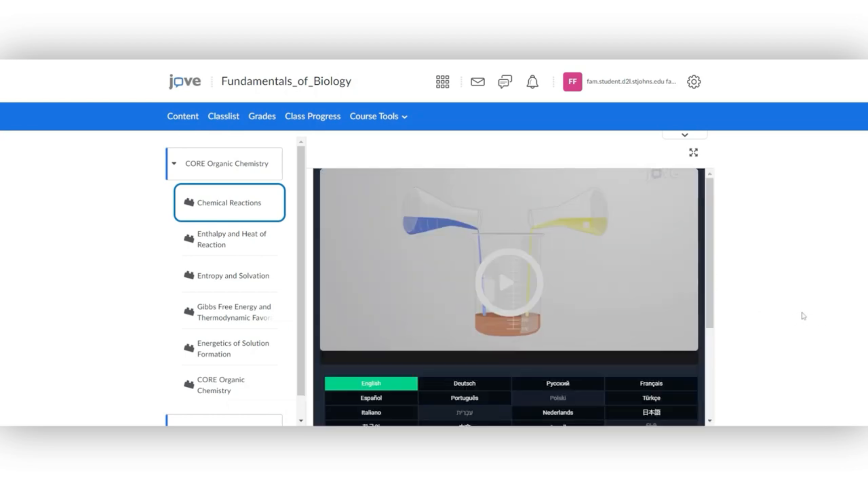Screen dimensions: 868x488
Task: Switch language to Türkçe
Action: point(651,398)
